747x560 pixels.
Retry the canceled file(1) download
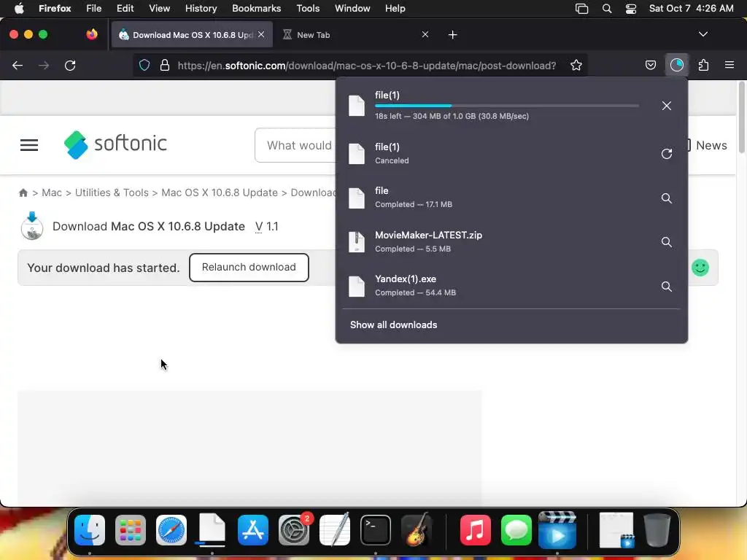[667, 154]
